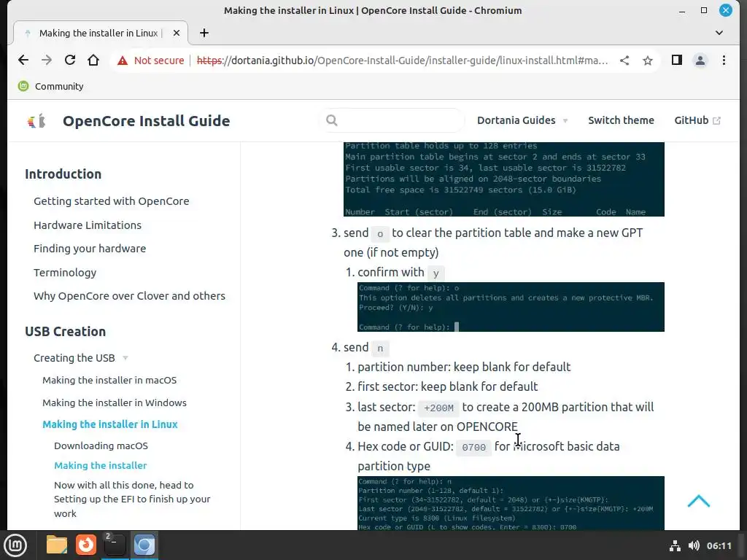Click the back-to-top arrow

coord(698,502)
